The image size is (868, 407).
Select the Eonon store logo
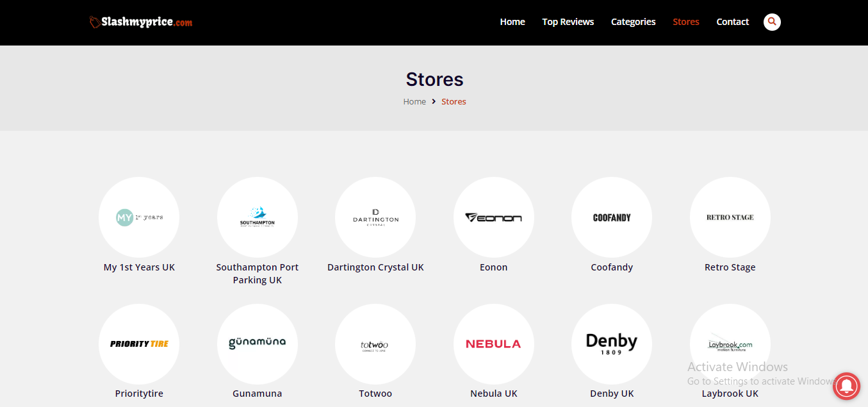coord(493,217)
